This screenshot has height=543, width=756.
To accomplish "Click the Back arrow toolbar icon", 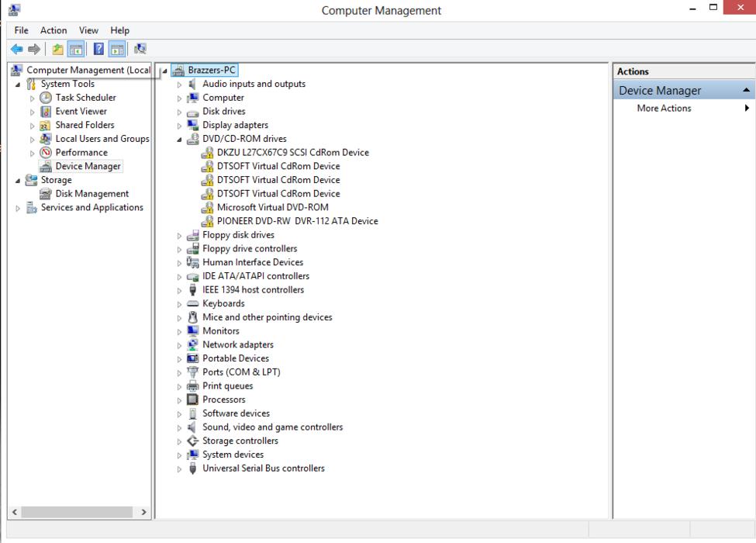I will point(16,49).
